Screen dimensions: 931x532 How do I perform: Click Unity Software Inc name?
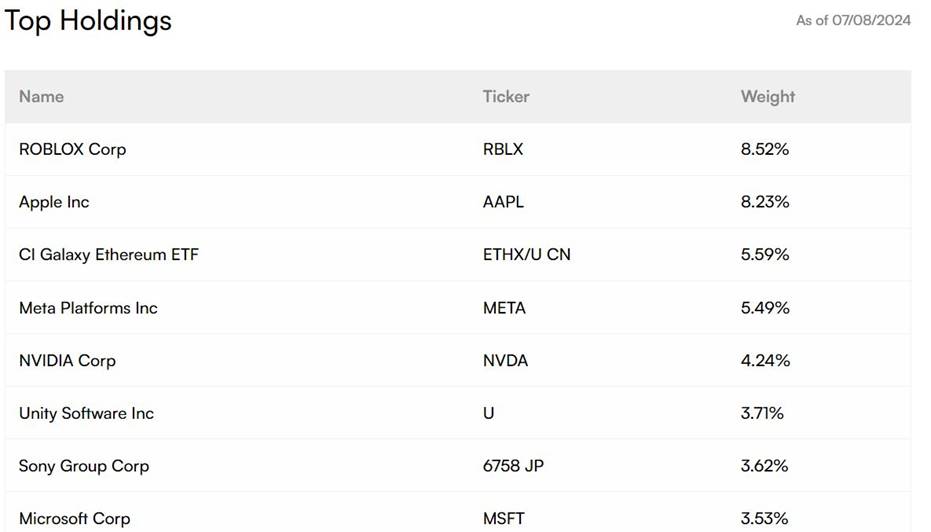[86, 413]
